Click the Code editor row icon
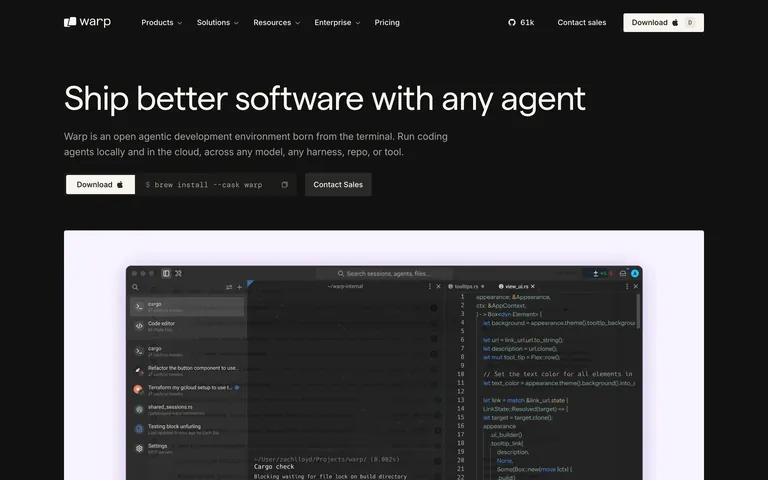768x480 pixels. tap(139, 326)
